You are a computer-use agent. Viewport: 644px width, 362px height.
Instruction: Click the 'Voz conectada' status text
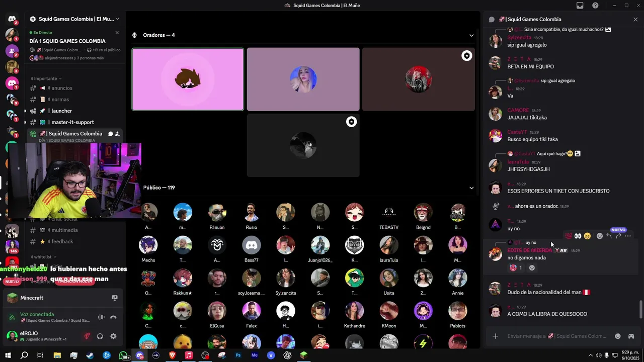[x=37, y=314]
